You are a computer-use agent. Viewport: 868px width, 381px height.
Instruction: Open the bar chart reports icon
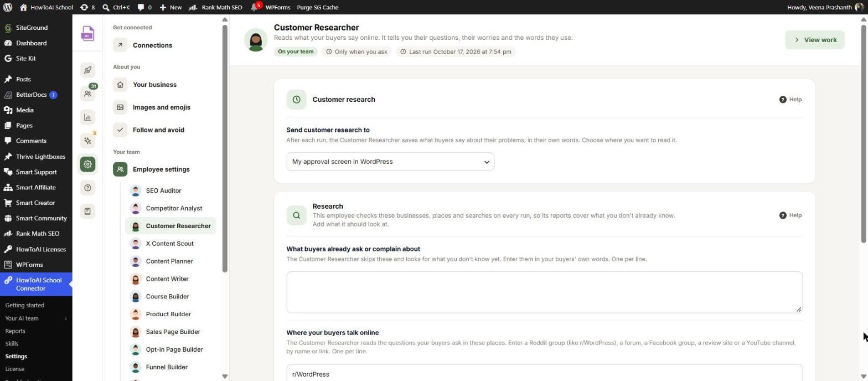tap(87, 117)
